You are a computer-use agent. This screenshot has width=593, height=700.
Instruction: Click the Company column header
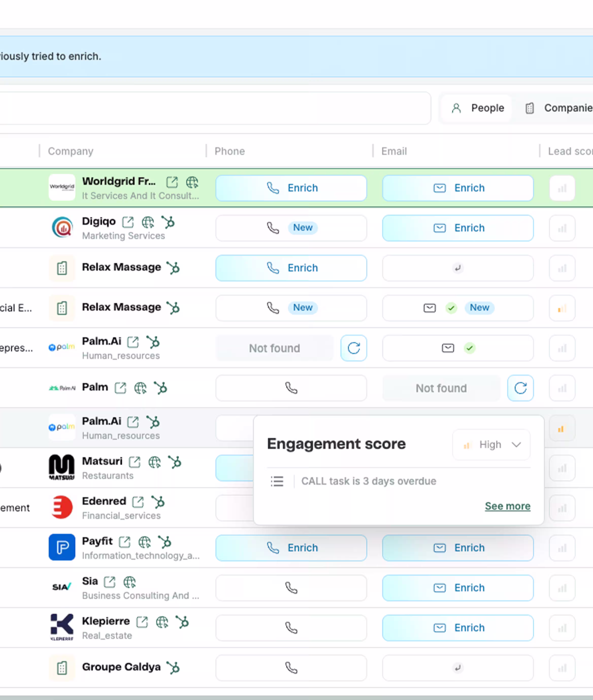[71, 151]
